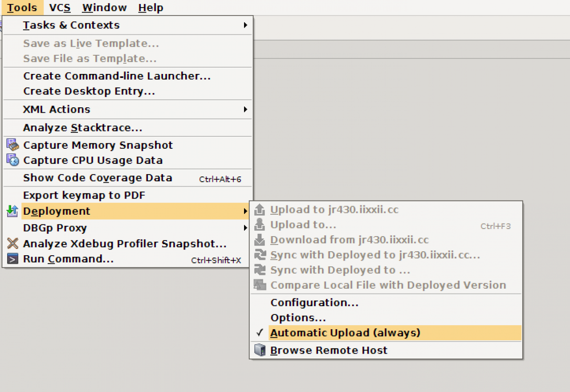Screen dimensions: 570x392
Task: Expand the DBGp Proxy submenu arrow
Action: click(x=245, y=228)
